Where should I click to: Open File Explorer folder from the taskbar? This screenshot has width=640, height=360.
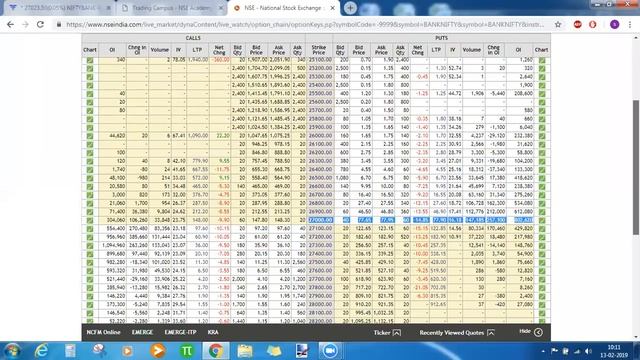[245, 351]
